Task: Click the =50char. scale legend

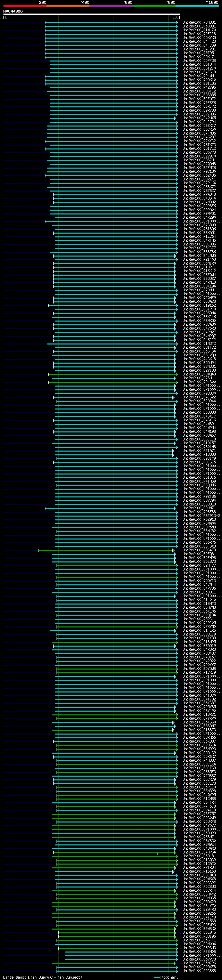Action: point(166,977)
